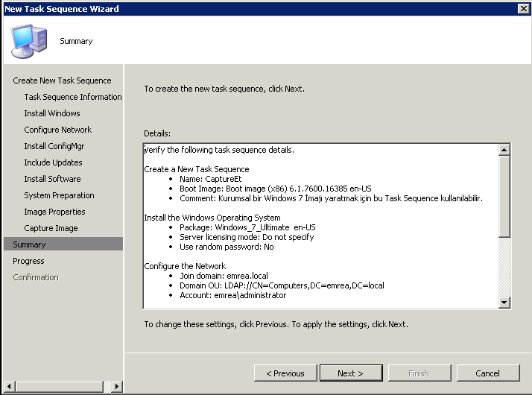Open System Preparation step
Viewport: 532px width, 395px height.
59,195
